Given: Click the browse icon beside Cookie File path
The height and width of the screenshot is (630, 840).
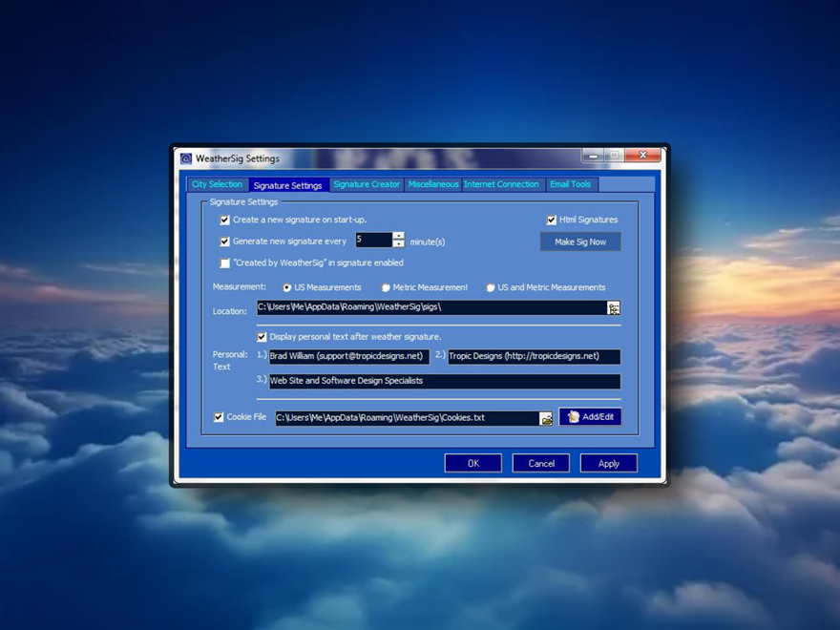Looking at the screenshot, I should coord(546,419).
